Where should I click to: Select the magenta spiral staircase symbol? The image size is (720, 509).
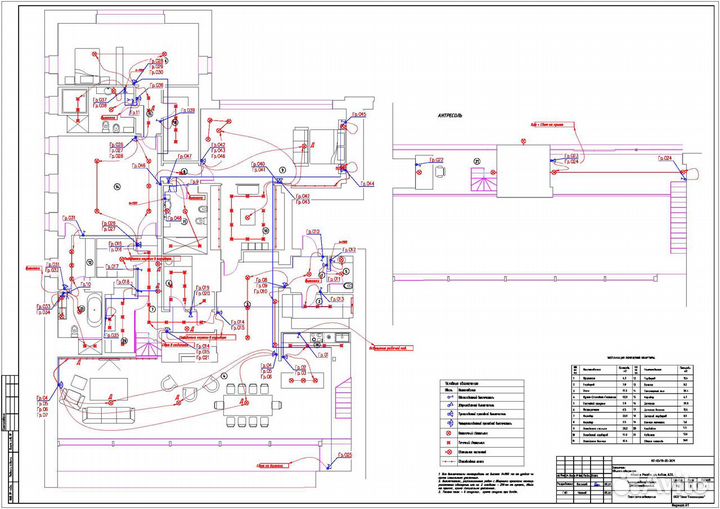(x=147, y=348)
